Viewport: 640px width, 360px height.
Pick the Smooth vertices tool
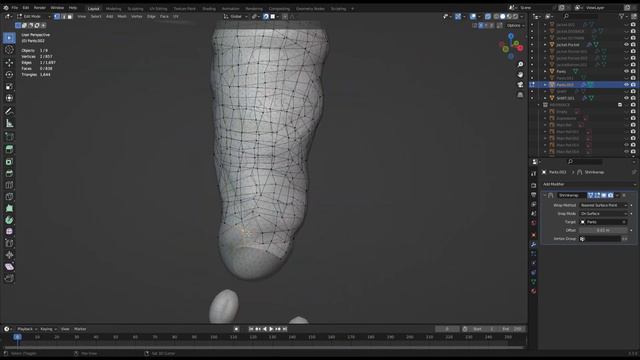coord(9,232)
